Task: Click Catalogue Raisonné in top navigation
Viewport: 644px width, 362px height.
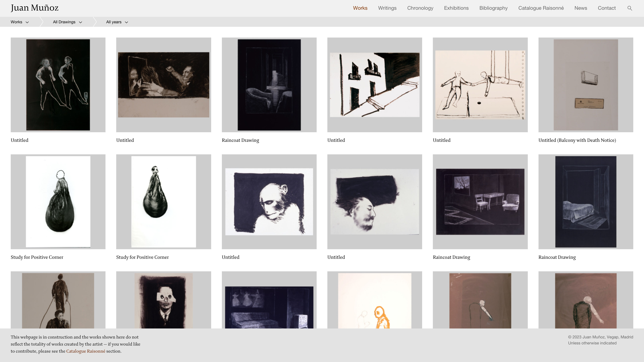Action: tap(541, 8)
